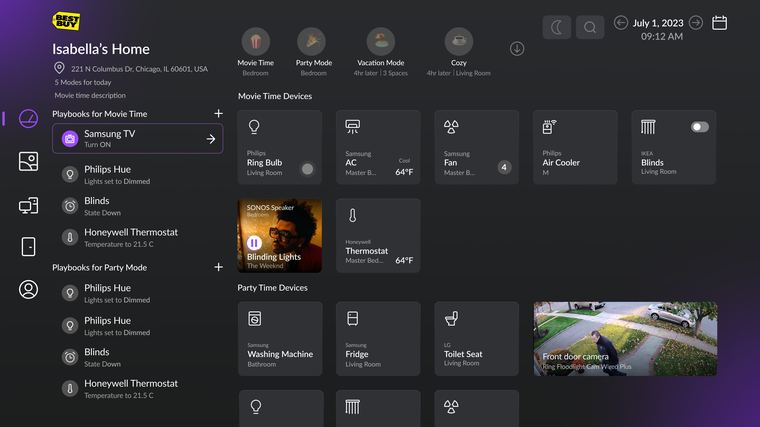The height and width of the screenshot is (427, 760).
Task: Click the Movie Time Devices heading
Action: pyautogui.click(x=275, y=96)
